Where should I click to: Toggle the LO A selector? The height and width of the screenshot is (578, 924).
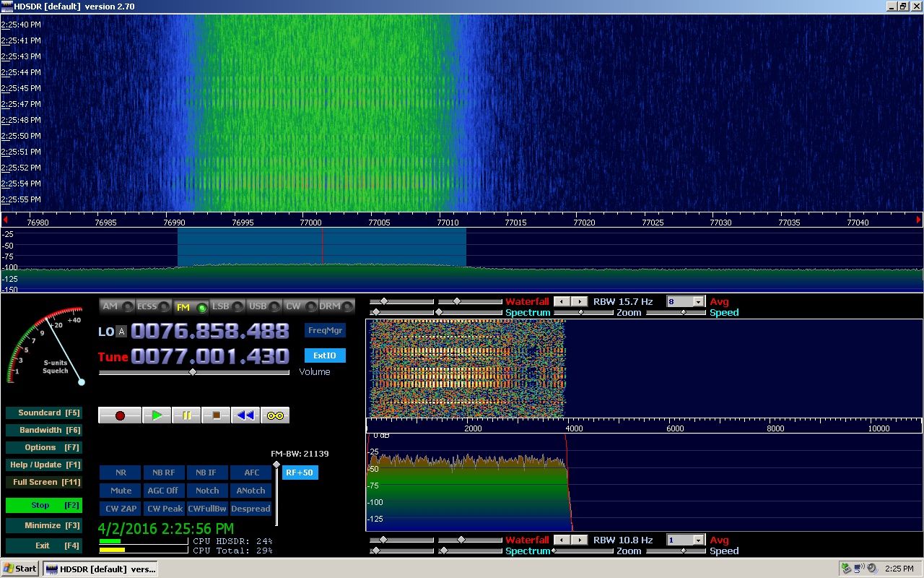click(122, 332)
